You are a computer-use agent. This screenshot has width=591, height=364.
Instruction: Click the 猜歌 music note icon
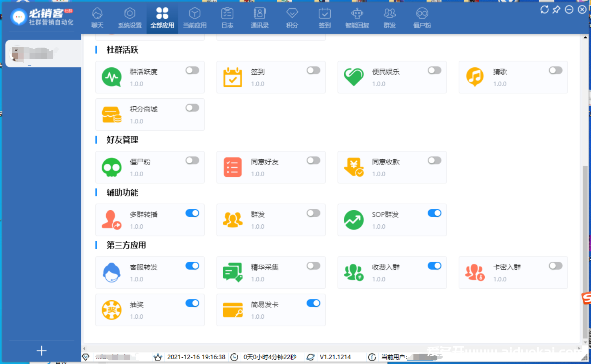[x=475, y=77]
